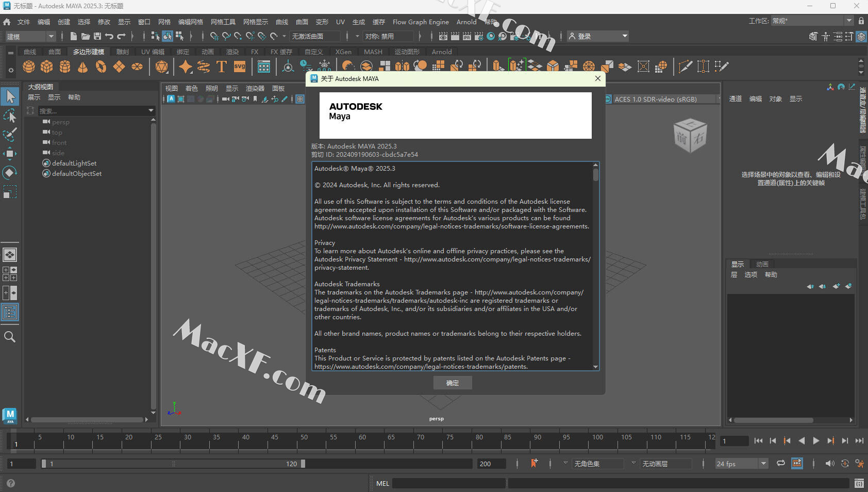The width and height of the screenshot is (868, 492).
Task: Open the 24 fps frame rate dropdown
Action: point(741,464)
